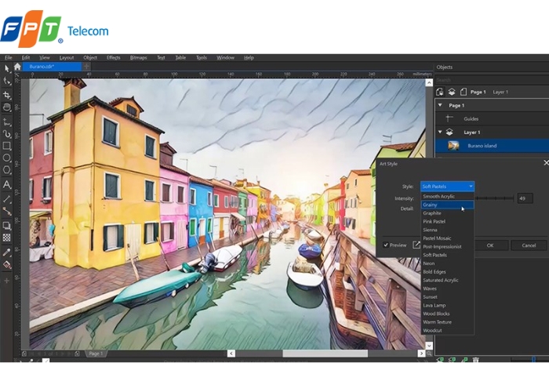Screen dimensions: 549x392
Task: Choose Sienna style from list
Action: 448,230
